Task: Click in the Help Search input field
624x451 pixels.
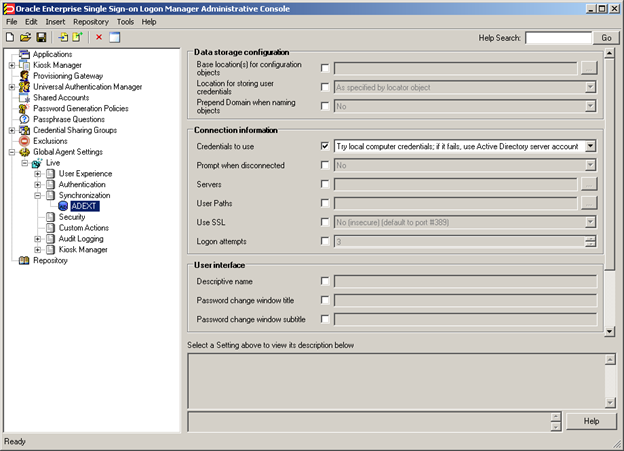Action: click(558, 38)
